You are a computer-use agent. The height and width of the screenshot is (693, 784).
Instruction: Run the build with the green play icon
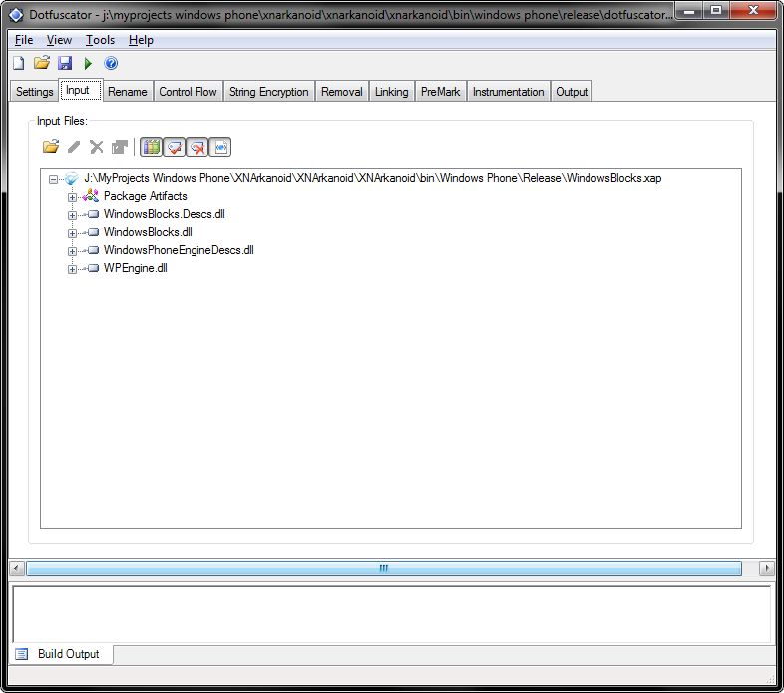click(x=88, y=63)
